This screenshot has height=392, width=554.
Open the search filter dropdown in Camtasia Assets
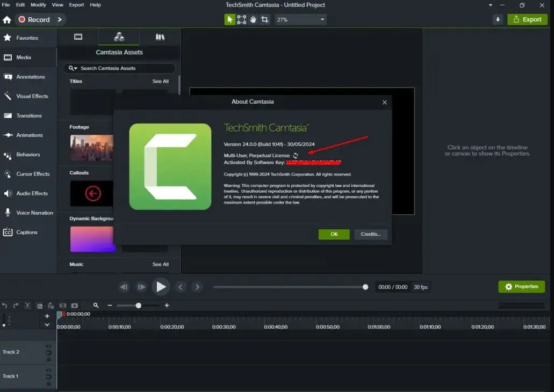click(x=73, y=68)
